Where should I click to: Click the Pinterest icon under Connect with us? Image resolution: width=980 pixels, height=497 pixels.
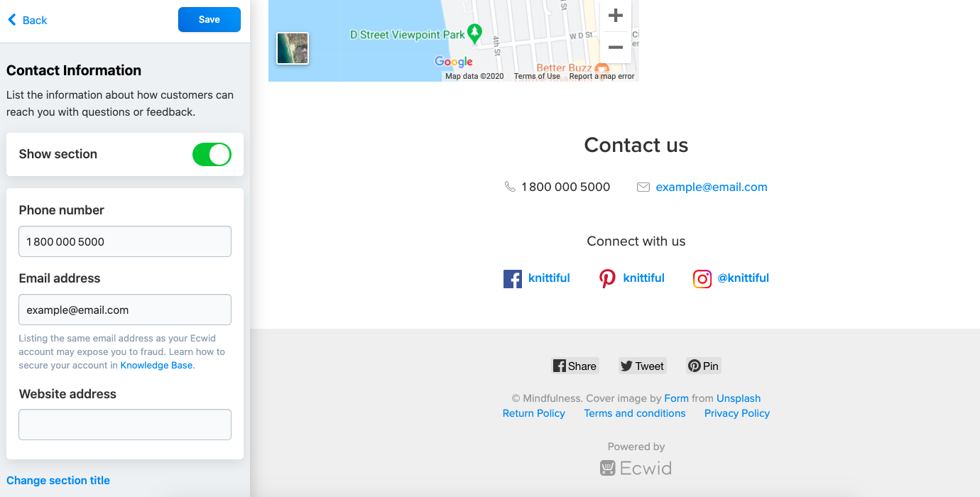tap(607, 278)
